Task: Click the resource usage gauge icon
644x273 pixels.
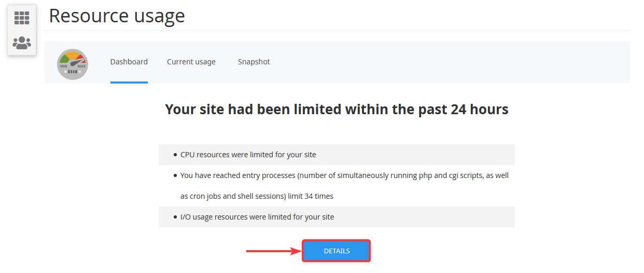Action: tap(73, 64)
